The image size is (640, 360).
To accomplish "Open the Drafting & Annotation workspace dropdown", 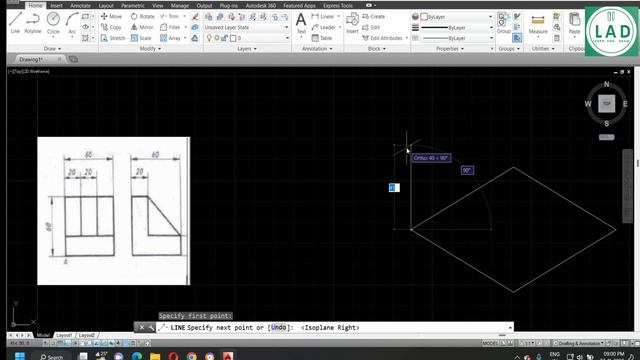I will 579,343.
